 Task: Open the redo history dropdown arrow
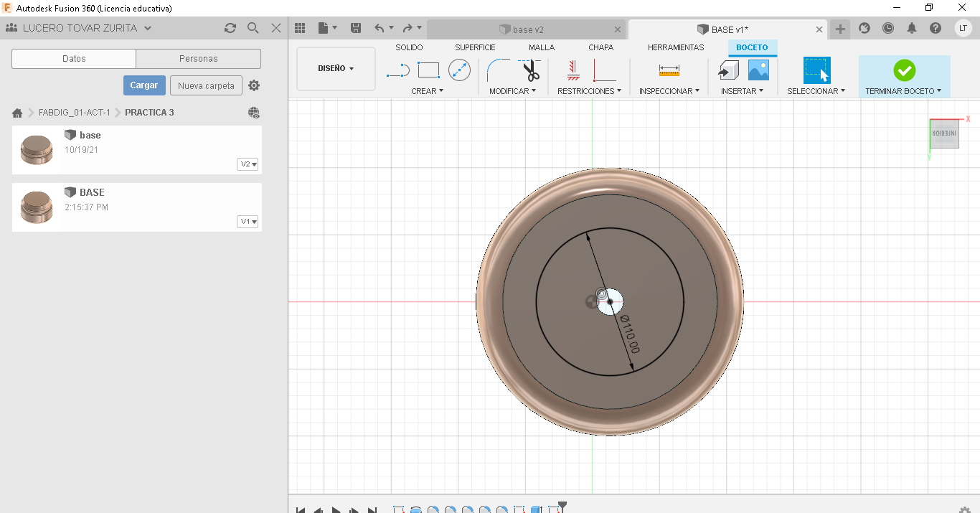click(x=419, y=28)
